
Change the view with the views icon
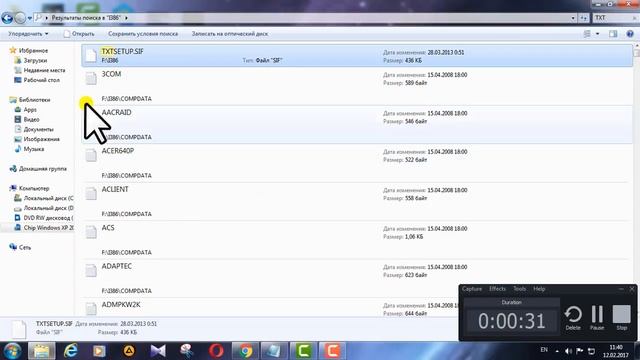click(587, 34)
